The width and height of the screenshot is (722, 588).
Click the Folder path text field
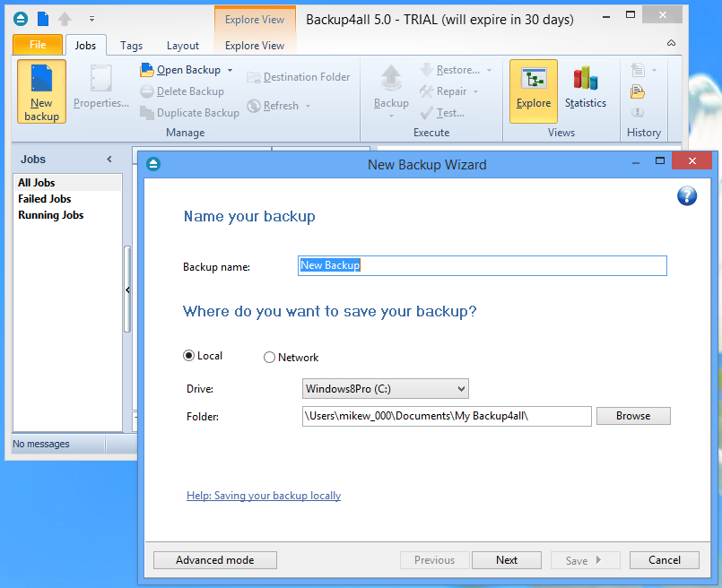[x=447, y=416]
